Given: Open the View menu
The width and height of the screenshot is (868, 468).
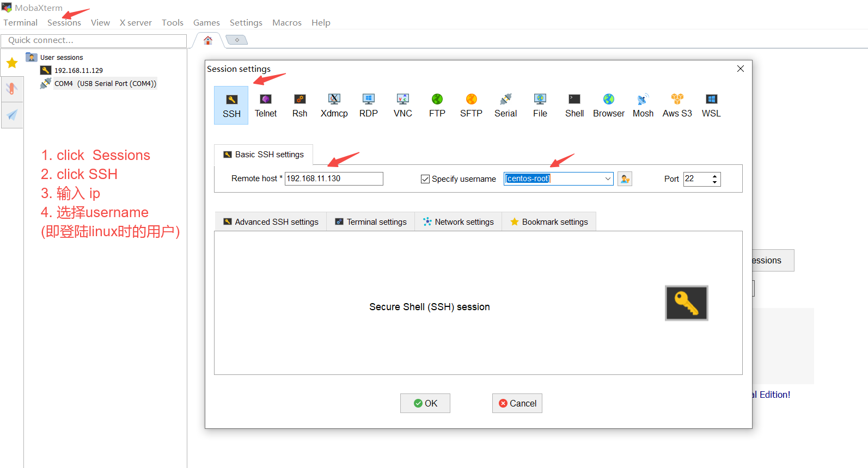Looking at the screenshot, I should click(100, 23).
